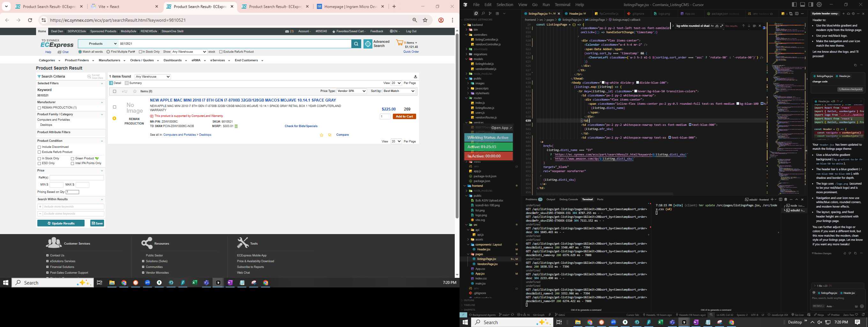
Task: Switch to the Vite + React browser tab
Action: pyautogui.click(x=124, y=6)
